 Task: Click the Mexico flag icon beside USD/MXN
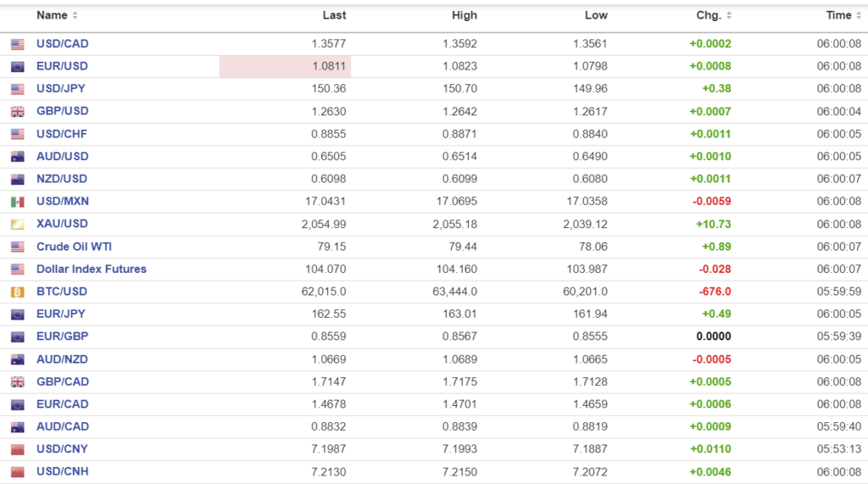click(x=18, y=202)
